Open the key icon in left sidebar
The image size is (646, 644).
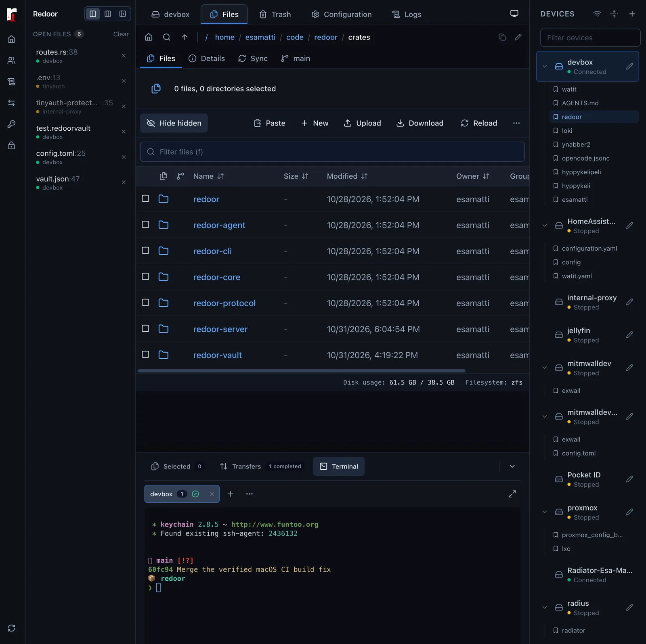click(x=11, y=124)
